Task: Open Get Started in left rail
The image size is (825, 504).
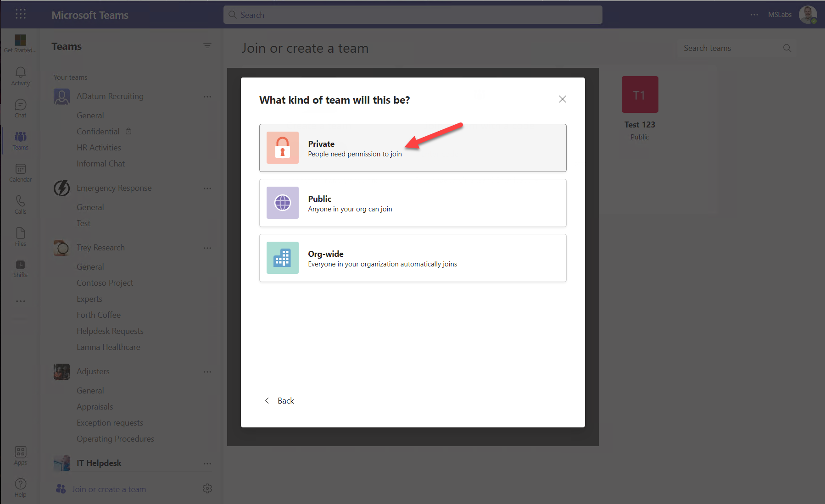Action: point(20,44)
